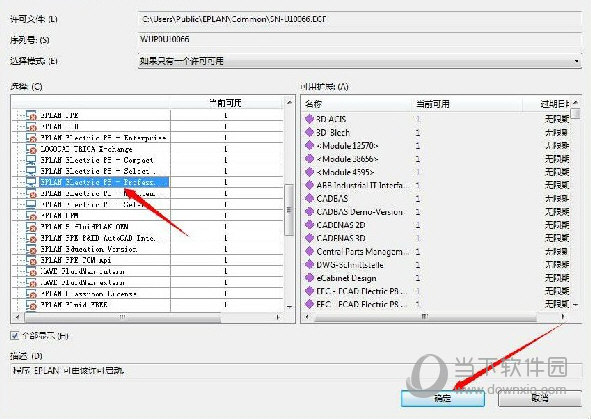Click the 无限期 cell in the eCabinet Design row
591x419 pixels.
pyautogui.click(x=557, y=278)
